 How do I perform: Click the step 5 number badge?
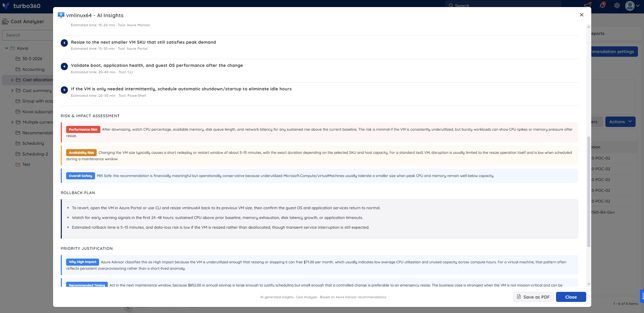[64, 90]
